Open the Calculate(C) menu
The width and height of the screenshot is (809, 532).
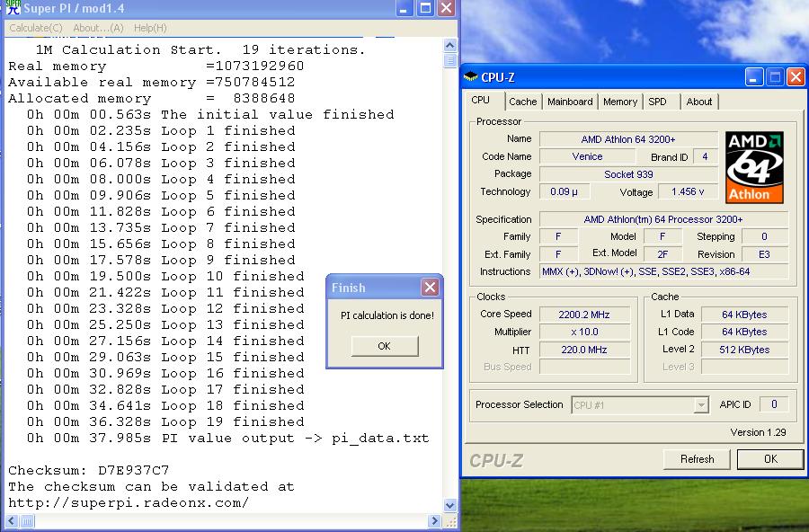36,28
